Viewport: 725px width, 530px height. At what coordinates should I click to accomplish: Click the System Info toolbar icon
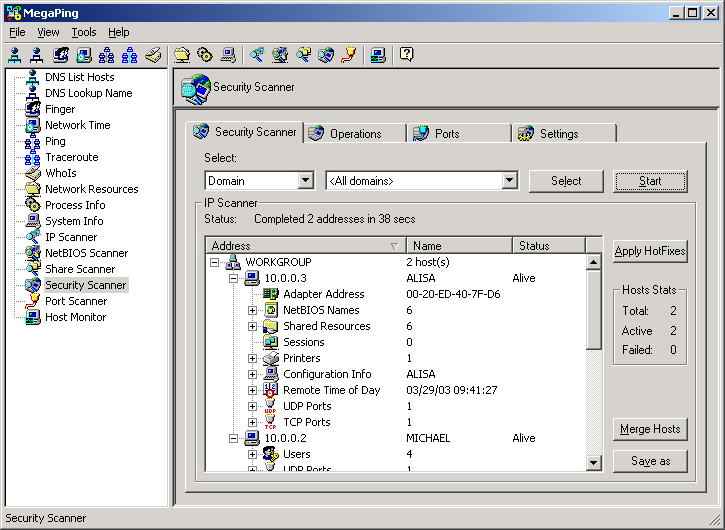228,55
